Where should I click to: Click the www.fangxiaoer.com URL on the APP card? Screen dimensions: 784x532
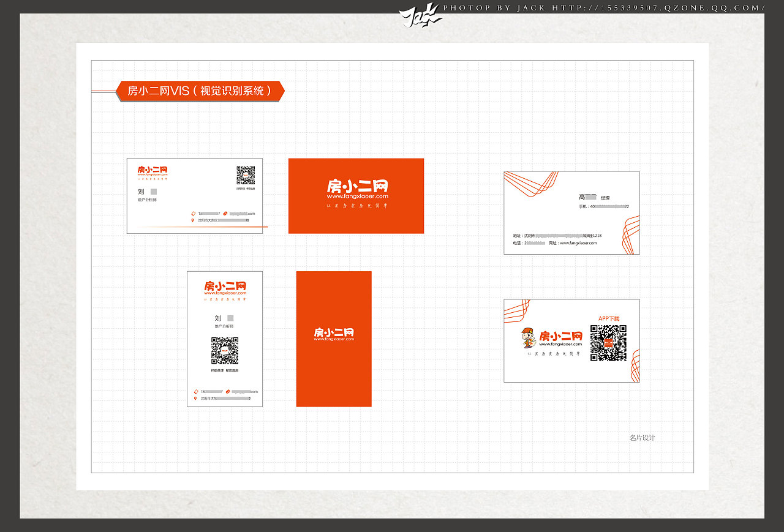(x=560, y=345)
